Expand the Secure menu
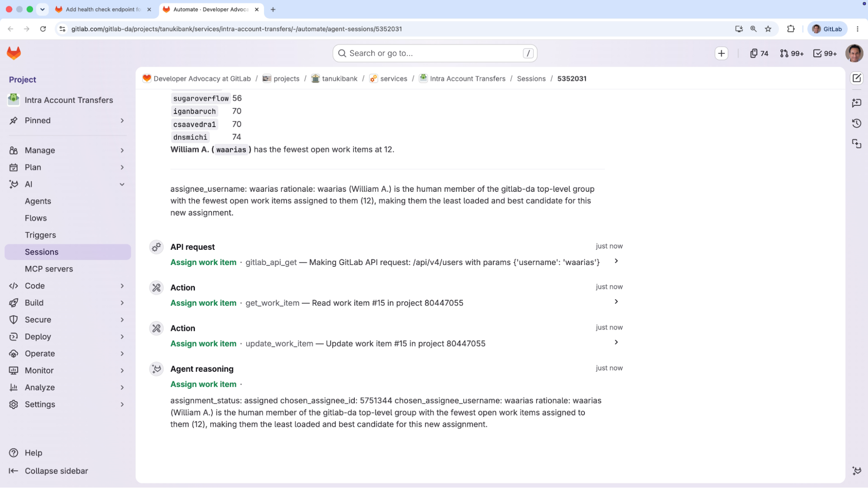Screen dimensions: 868x488 pyautogui.click(x=67, y=320)
